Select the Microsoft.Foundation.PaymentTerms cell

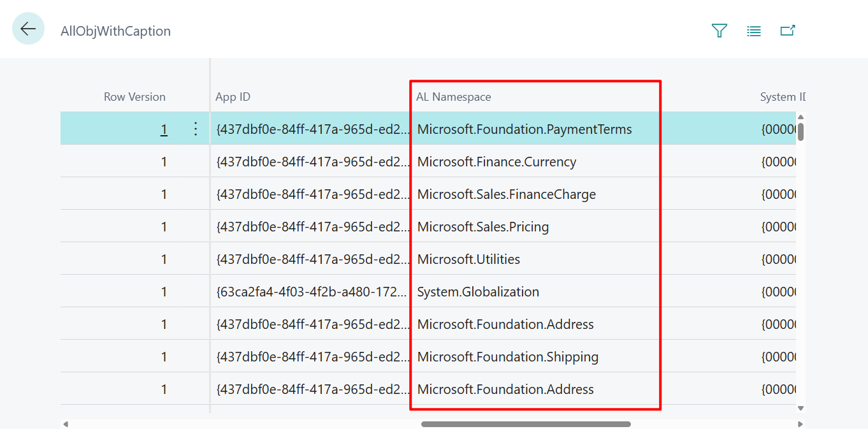click(x=524, y=129)
